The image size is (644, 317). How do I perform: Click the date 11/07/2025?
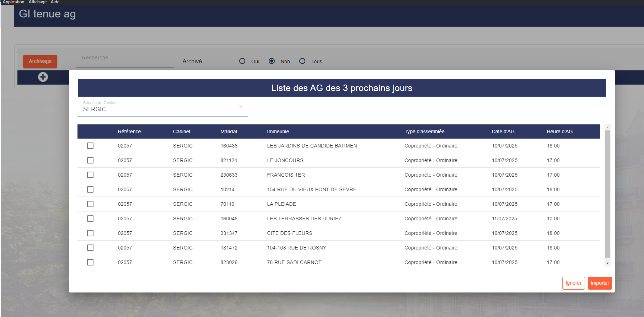(x=504, y=219)
